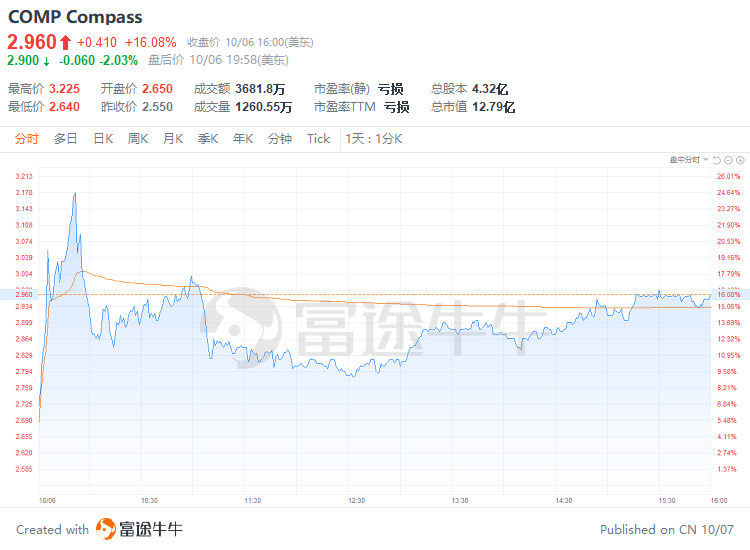Click the +16.08% change percentage
Viewport: 750px width, 550px height.
point(151,43)
